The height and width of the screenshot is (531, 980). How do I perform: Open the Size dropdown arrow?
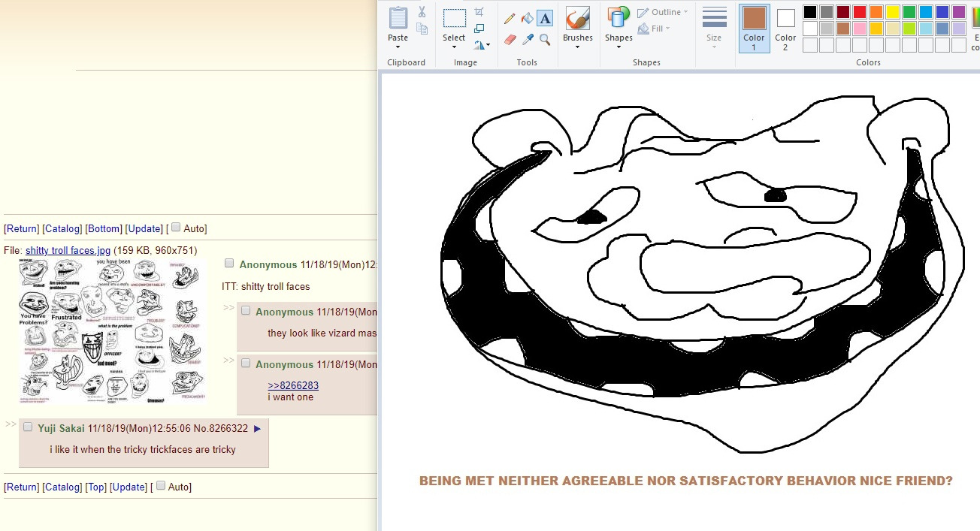click(x=714, y=48)
